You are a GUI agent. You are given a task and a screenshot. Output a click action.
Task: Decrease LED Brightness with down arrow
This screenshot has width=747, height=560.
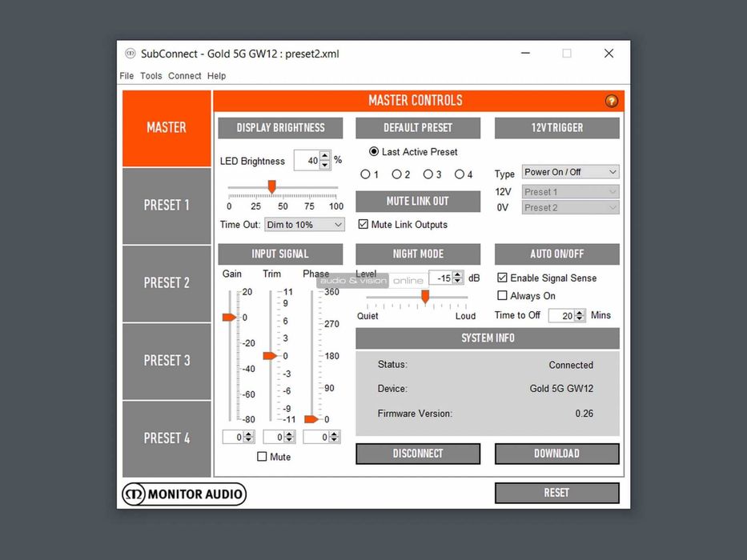click(325, 165)
